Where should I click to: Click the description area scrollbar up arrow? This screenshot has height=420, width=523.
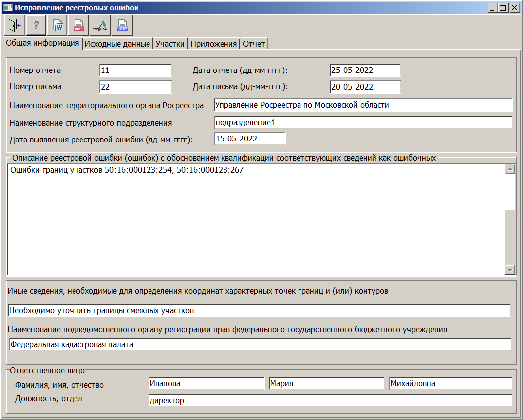click(510, 170)
